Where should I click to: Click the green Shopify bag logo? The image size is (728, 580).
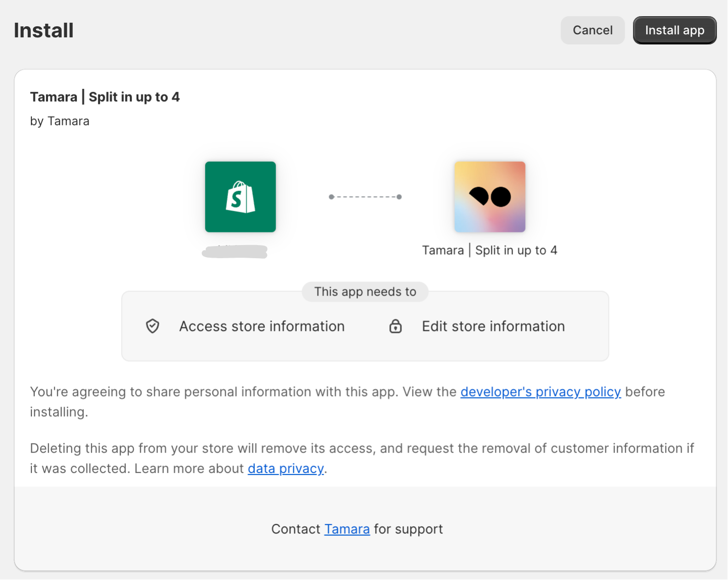click(x=240, y=197)
